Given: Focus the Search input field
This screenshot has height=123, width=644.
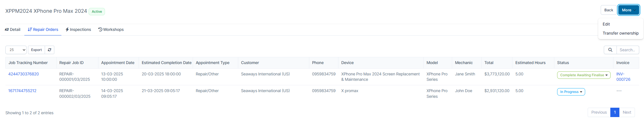Looking at the screenshot, I should (x=628, y=50).
